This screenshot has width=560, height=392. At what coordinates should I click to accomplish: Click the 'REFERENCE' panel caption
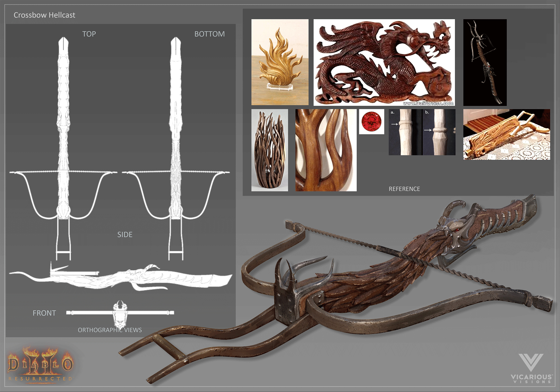(x=404, y=189)
